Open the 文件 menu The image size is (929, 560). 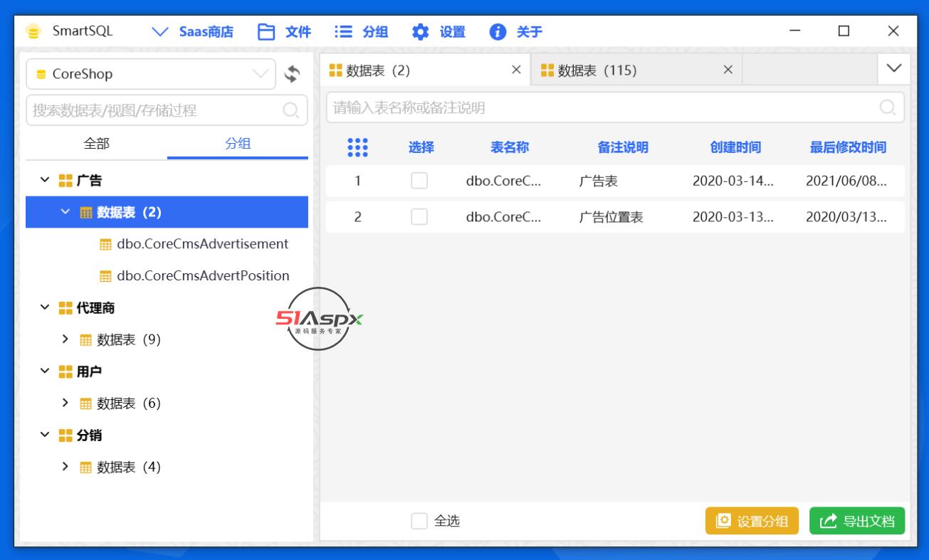tap(284, 32)
